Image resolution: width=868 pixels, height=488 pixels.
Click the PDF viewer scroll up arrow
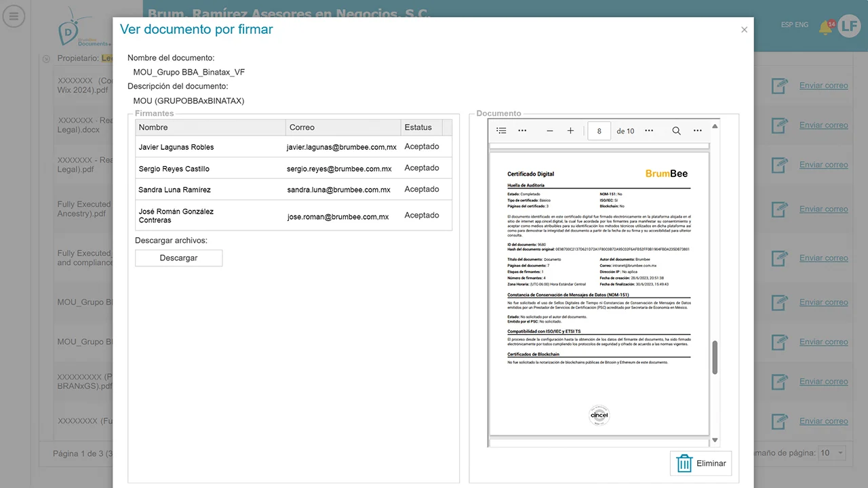pyautogui.click(x=715, y=126)
